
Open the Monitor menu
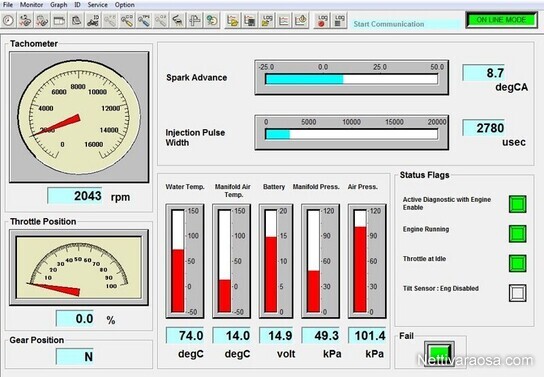coord(31,5)
